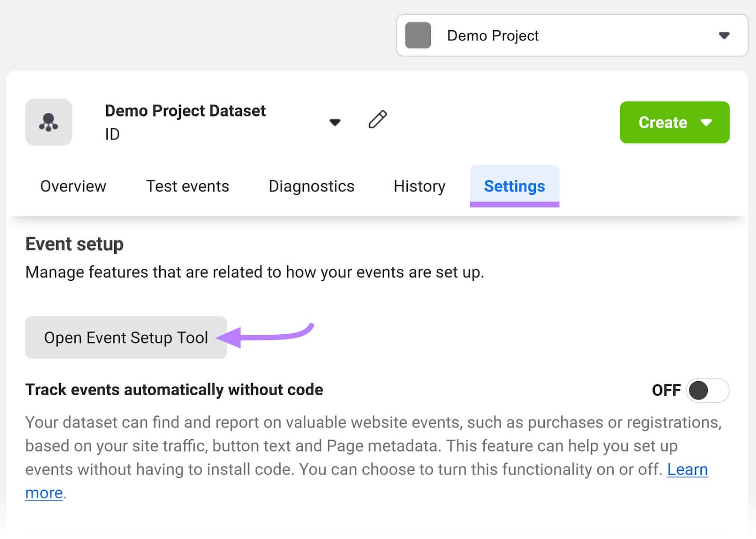
Task: Click the active Settings tab
Action: [x=515, y=186]
